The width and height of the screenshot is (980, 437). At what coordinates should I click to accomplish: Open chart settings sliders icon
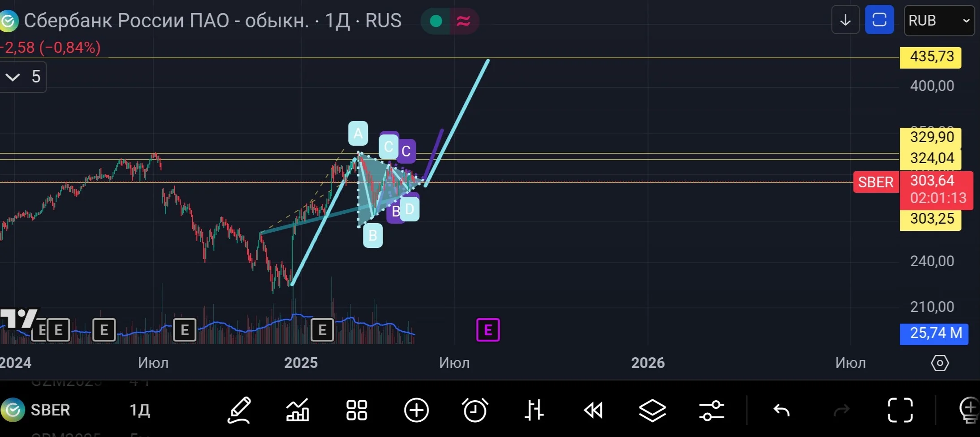[x=712, y=410]
